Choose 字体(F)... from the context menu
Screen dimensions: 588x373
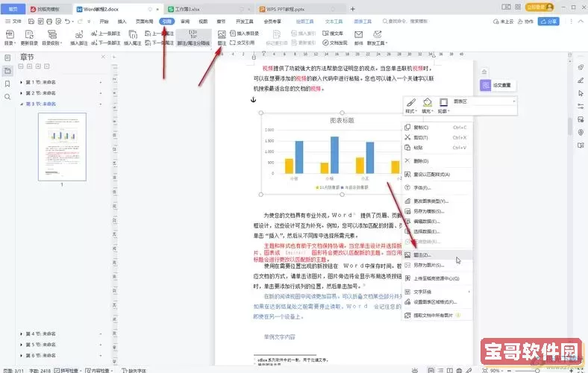click(x=437, y=187)
